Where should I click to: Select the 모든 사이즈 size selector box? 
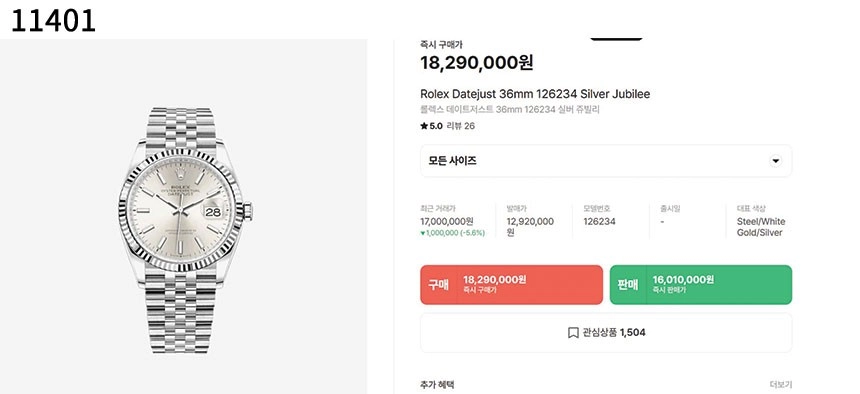coord(606,161)
